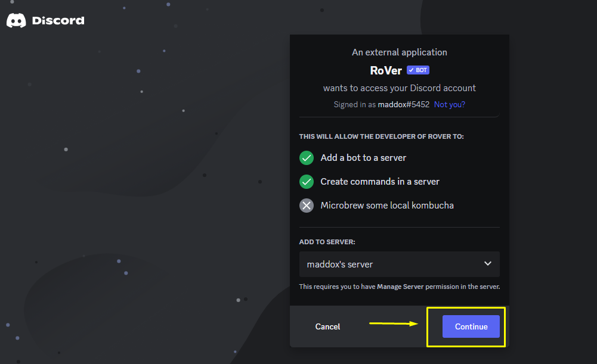Open the Not you? link
The height and width of the screenshot is (364, 597).
(x=450, y=105)
